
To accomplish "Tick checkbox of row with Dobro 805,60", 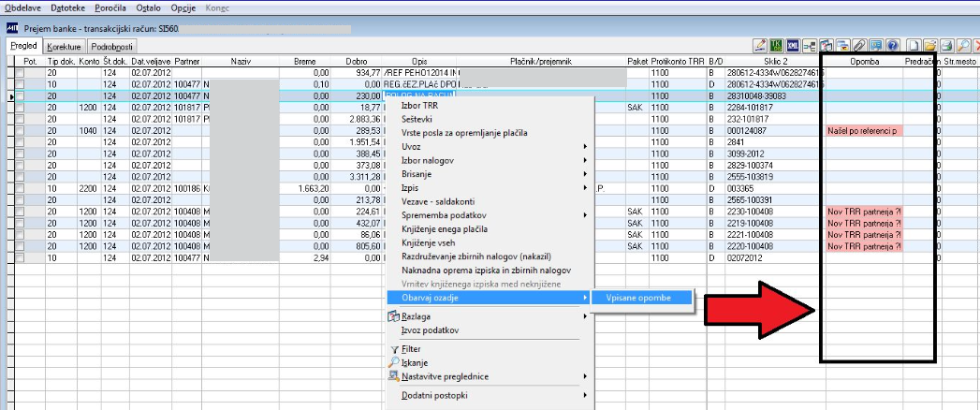I will [x=20, y=246].
